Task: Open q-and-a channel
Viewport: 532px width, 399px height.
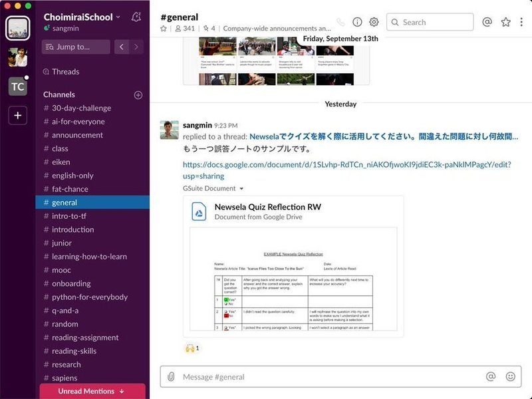Action: [x=92, y=311]
